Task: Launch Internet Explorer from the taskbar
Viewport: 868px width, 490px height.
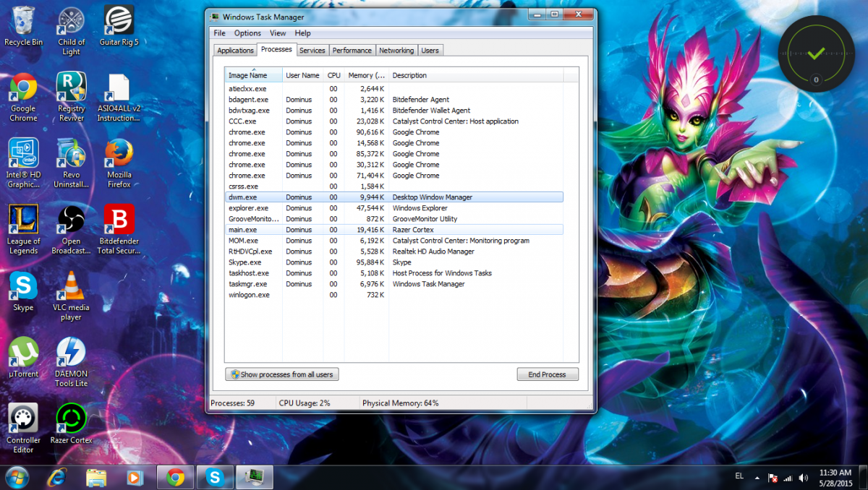Action: click(58, 477)
